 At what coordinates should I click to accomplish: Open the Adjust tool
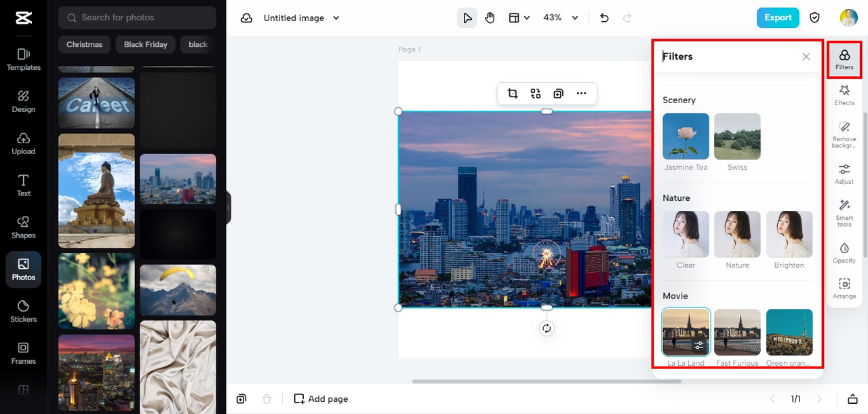point(844,174)
